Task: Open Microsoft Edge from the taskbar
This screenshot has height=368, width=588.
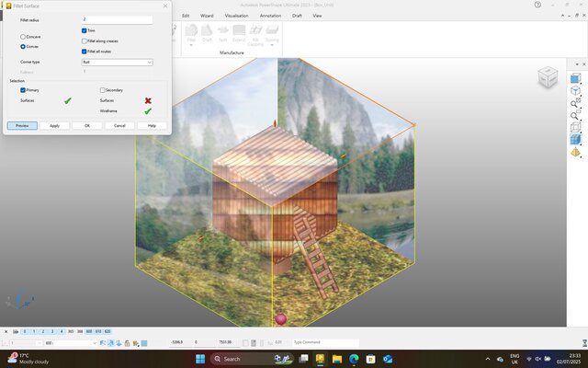Action: pos(354,359)
